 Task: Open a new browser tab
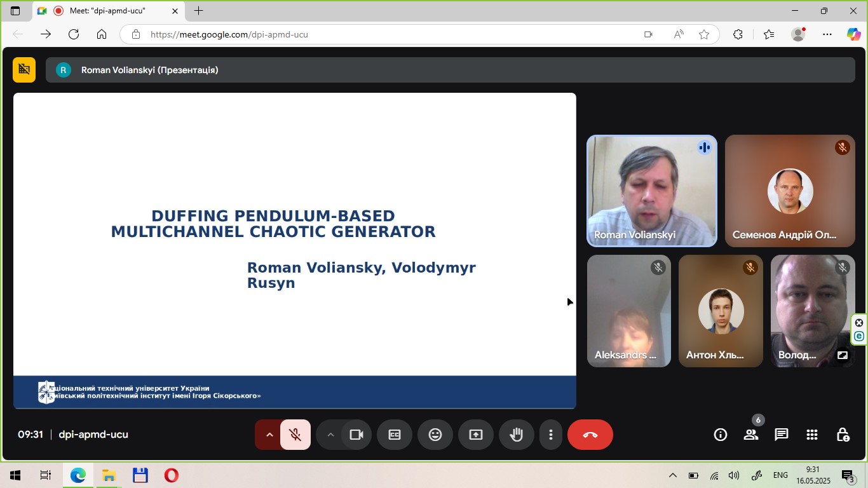199,11
